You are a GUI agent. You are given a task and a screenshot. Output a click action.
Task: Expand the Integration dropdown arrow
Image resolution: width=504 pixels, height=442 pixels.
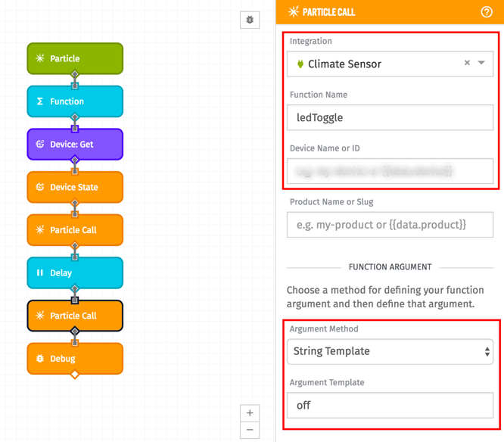[481, 64]
